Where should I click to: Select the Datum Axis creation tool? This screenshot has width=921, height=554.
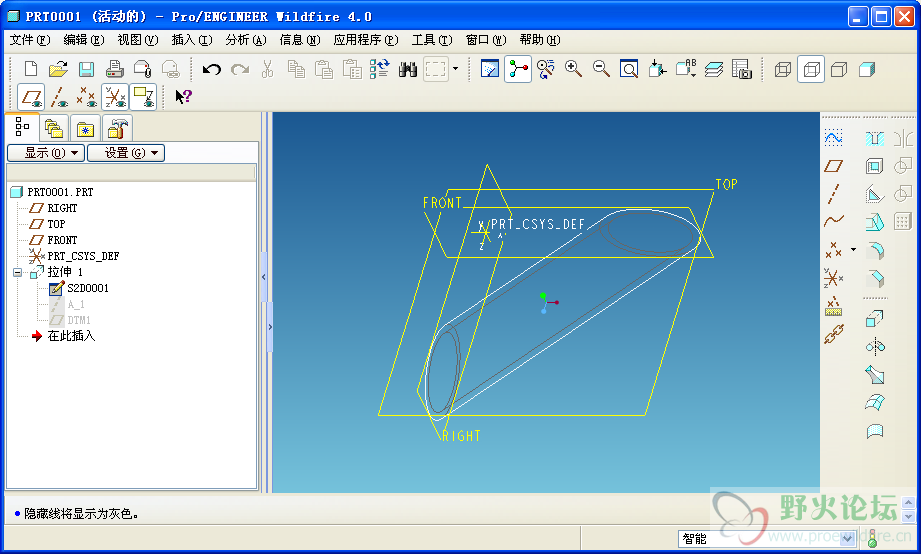click(833, 194)
